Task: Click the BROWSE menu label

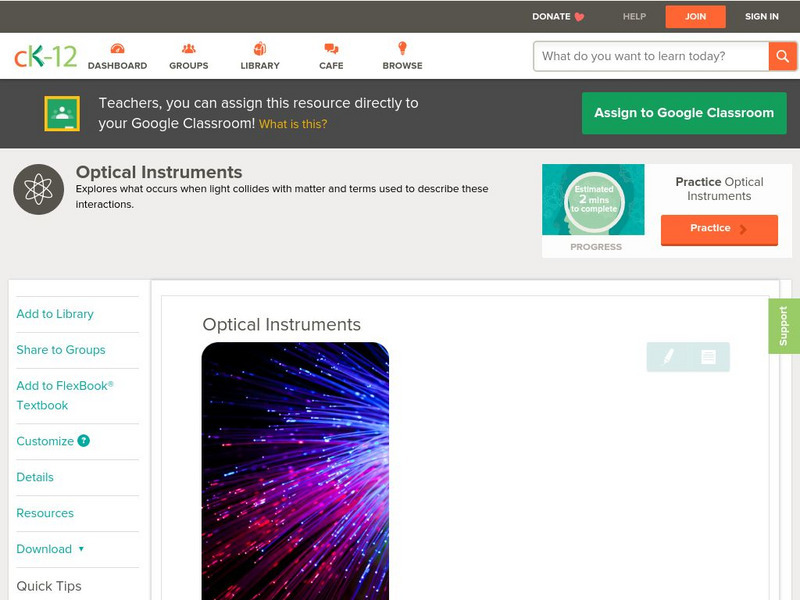Action: [403, 66]
